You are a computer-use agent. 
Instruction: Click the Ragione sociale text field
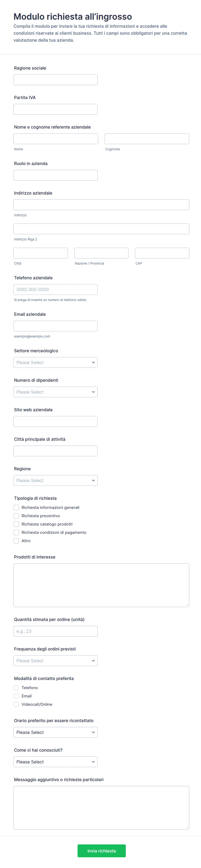click(56, 80)
